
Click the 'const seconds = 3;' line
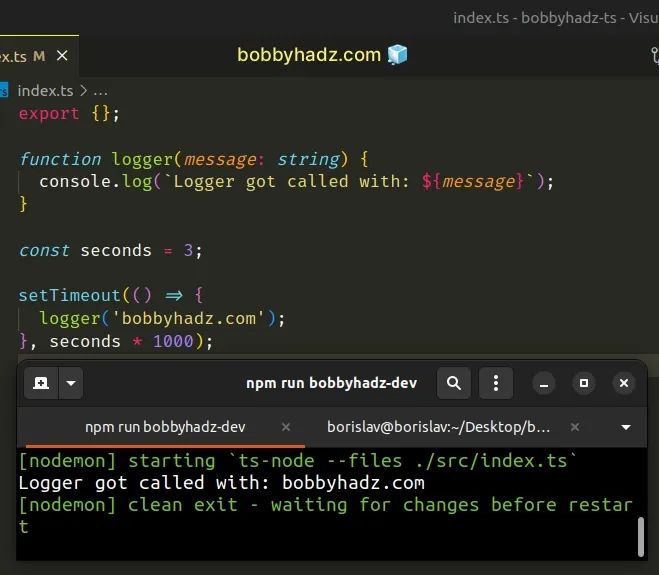tap(111, 251)
